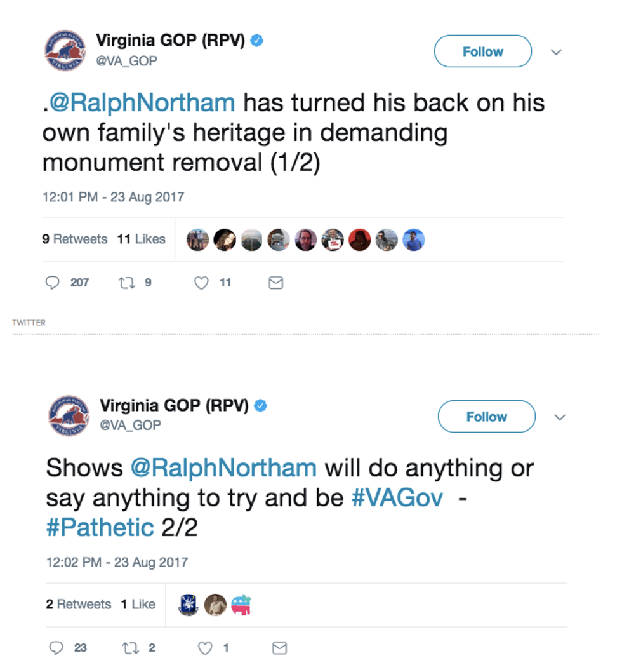Like the second tweet with 1 like
This screenshot has width=622, height=672.
[205, 648]
